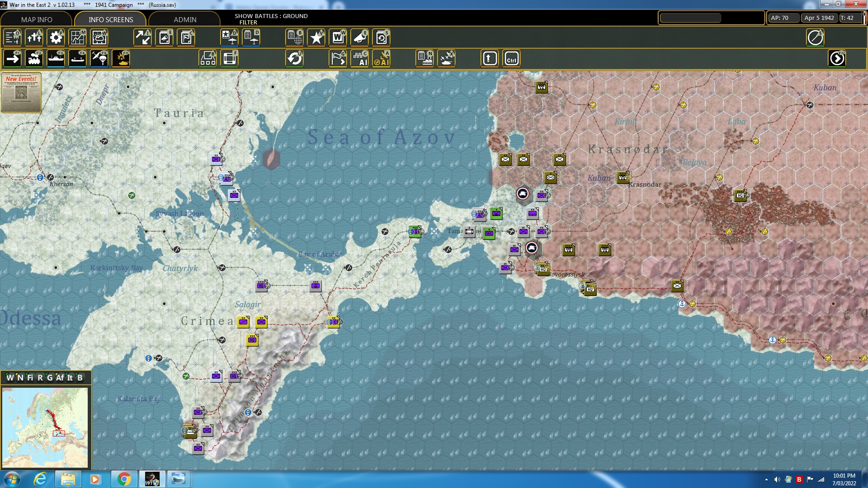Click the flag with arrow icon (G)
Viewport: 868px width, 488px height.
338,58
